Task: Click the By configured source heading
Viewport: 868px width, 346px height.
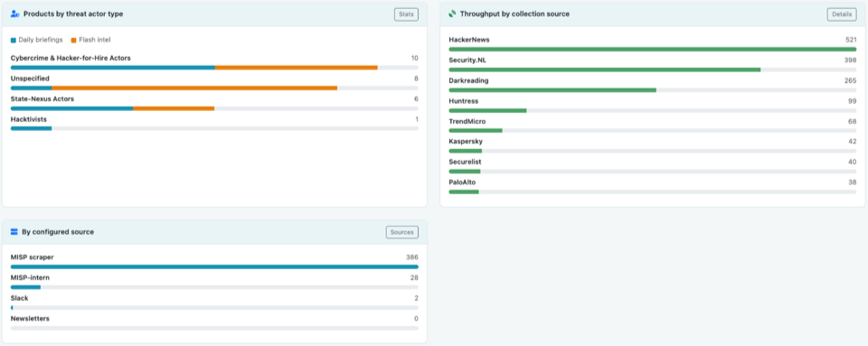Action: 58,232
